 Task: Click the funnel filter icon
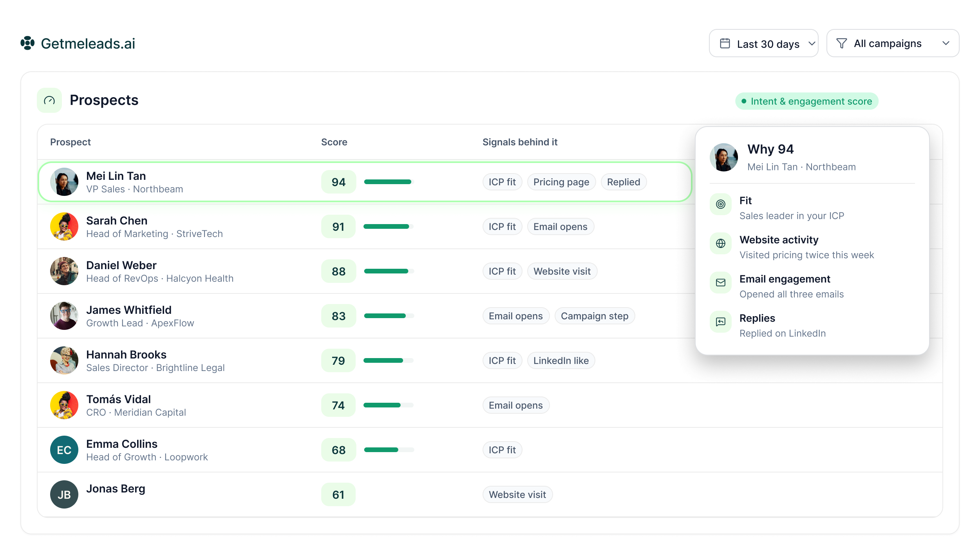[x=841, y=43]
